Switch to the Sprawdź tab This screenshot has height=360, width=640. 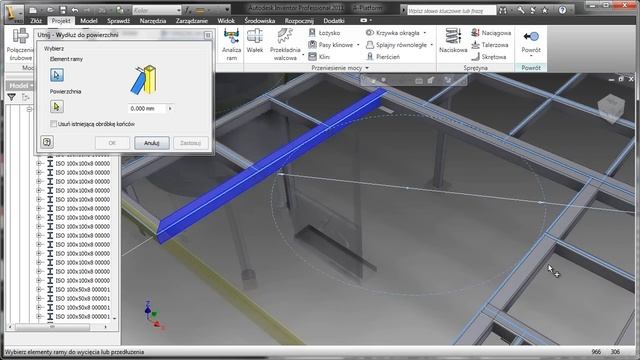[x=118, y=20]
